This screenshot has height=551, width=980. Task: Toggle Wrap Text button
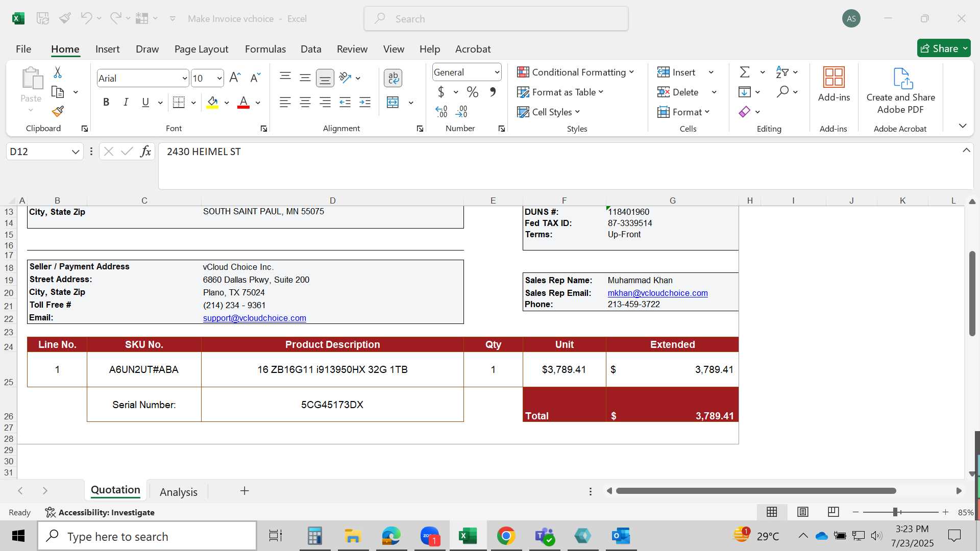pyautogui.click(x=393, y=78)
